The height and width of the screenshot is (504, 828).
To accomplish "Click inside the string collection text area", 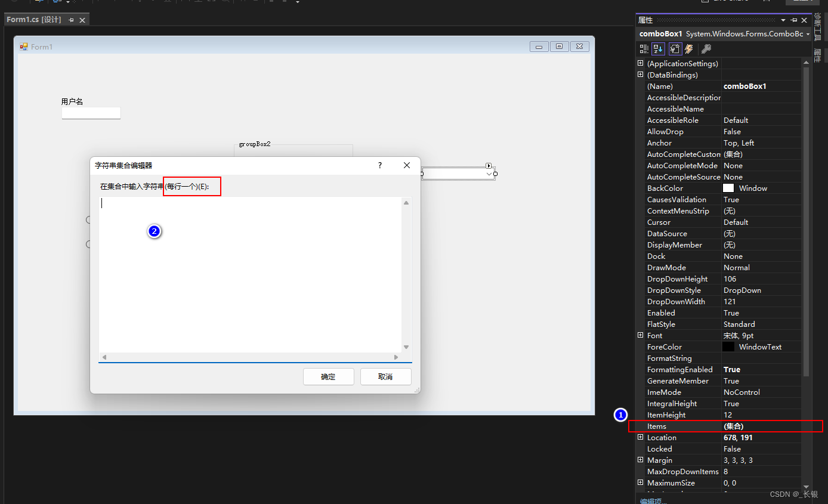I will (x=250, y=274).
